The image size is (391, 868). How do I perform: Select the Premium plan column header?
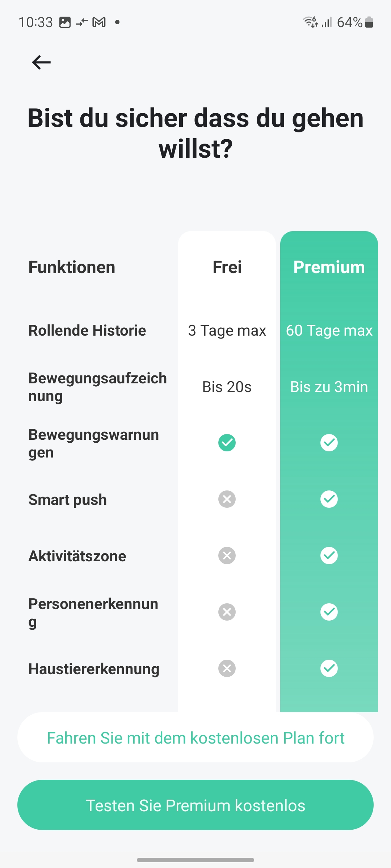[329, 267]
